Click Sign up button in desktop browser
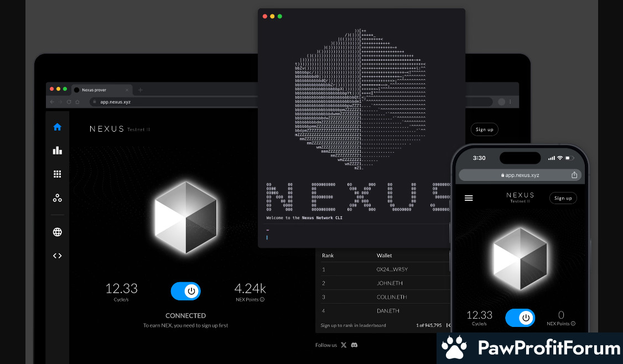 (x=484, y=129)
